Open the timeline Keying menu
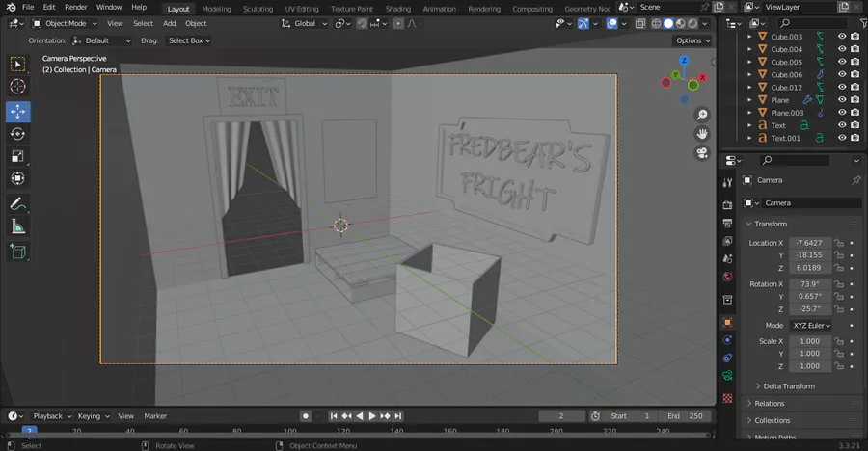The height and width of the screenshot is (451, 868). click(93, 416)
